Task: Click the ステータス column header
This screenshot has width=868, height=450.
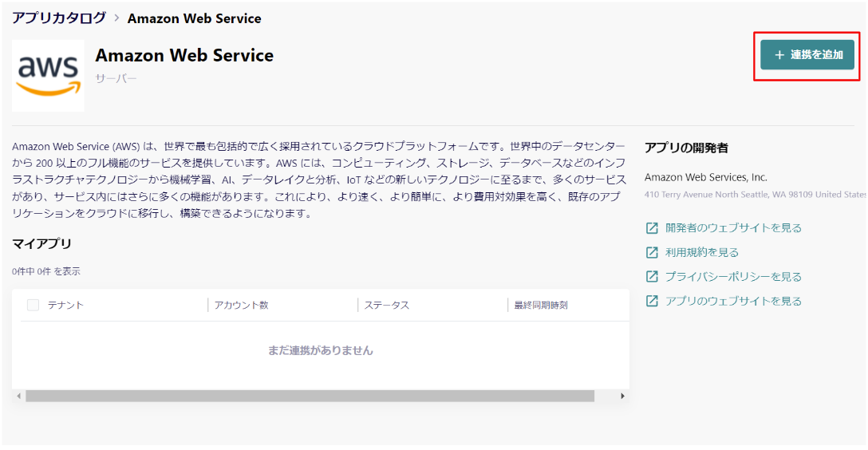Action: pos(386,305)
